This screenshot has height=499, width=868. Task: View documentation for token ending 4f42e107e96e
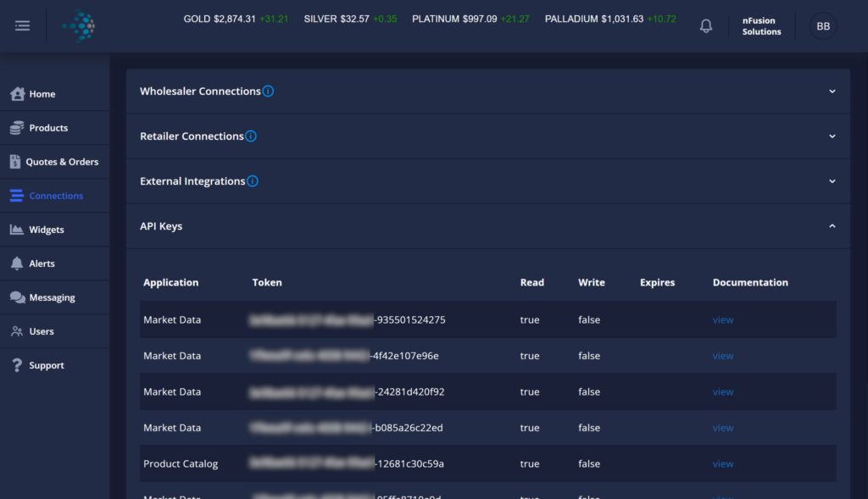coord(722,356)
